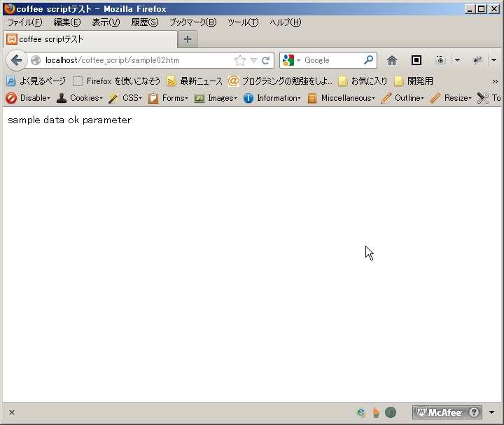The height and width of the screenshot is (425, 504).
Task: Click the Miscellaneous book icon
Action: point(312,98)
